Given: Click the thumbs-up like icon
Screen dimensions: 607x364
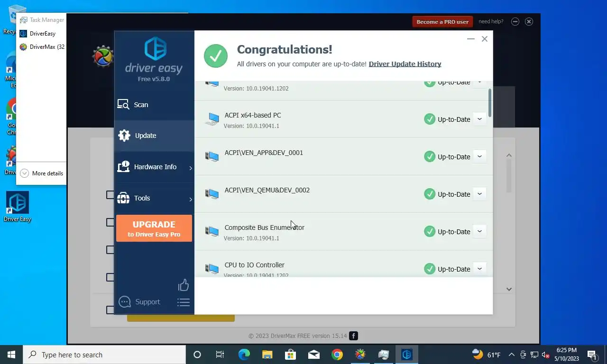Looking at the screenshot, I should (184, 285).
